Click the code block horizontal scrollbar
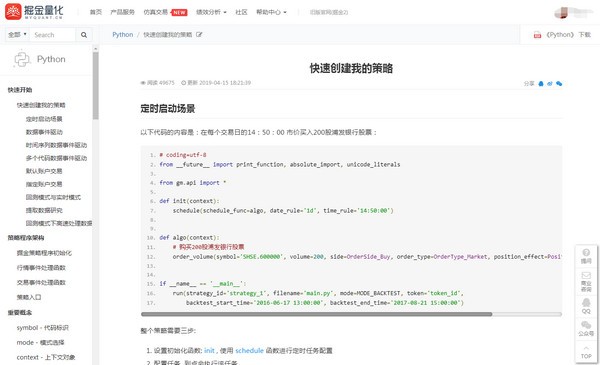The image size is (600, 365). coord(316,314)
